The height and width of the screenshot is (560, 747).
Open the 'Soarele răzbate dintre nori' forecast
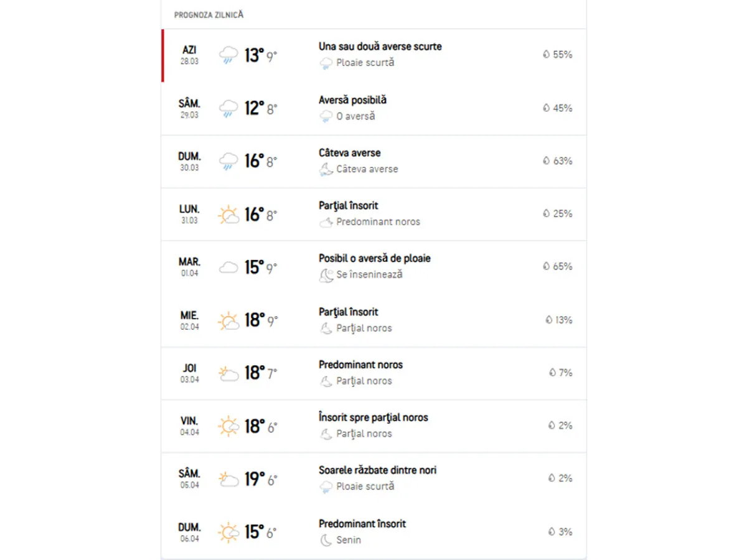click(x=377, y=470)
